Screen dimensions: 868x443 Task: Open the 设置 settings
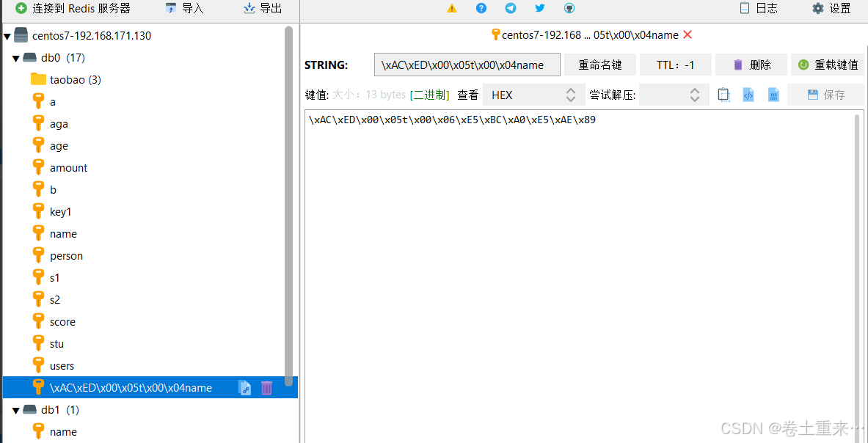(x=831, y=8)
